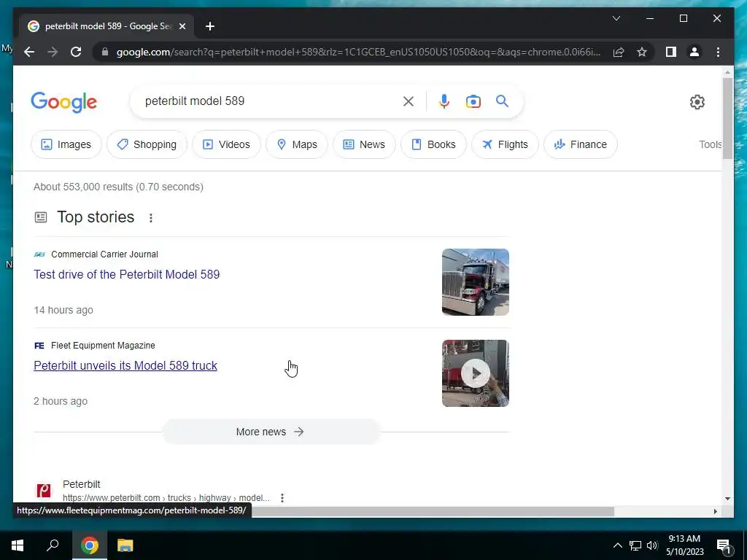The image size is (747, 560).
Task: Click the volume speaker tray icon
Action: pyautogui.click(x=652, y=545)
